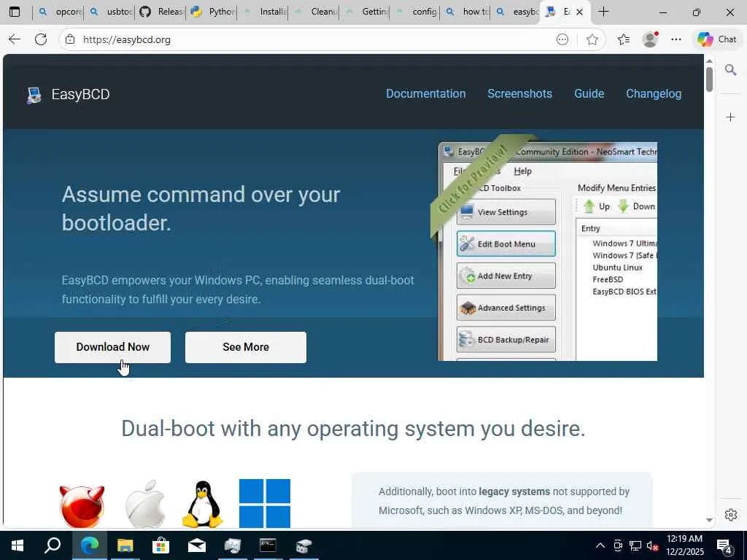Open Windows taskbar search
The image size is (747, 560).
click(53, 545)
